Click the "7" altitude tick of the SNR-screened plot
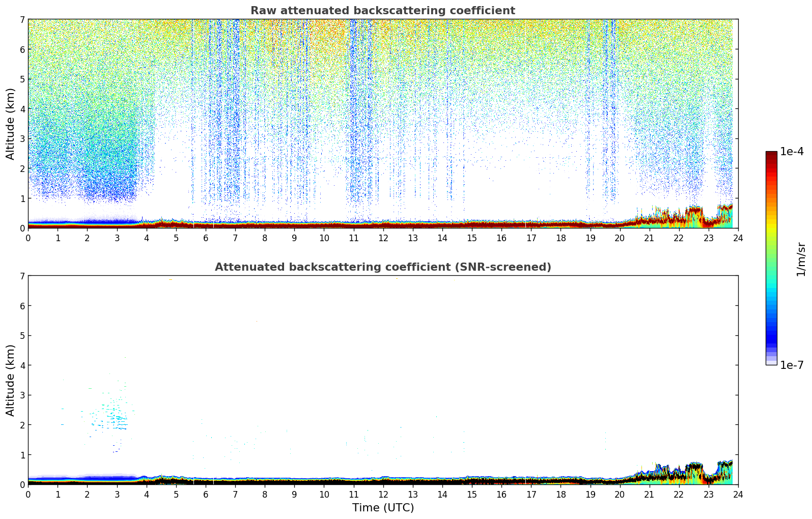Screen dimensions: 812x519 point(22,276)
